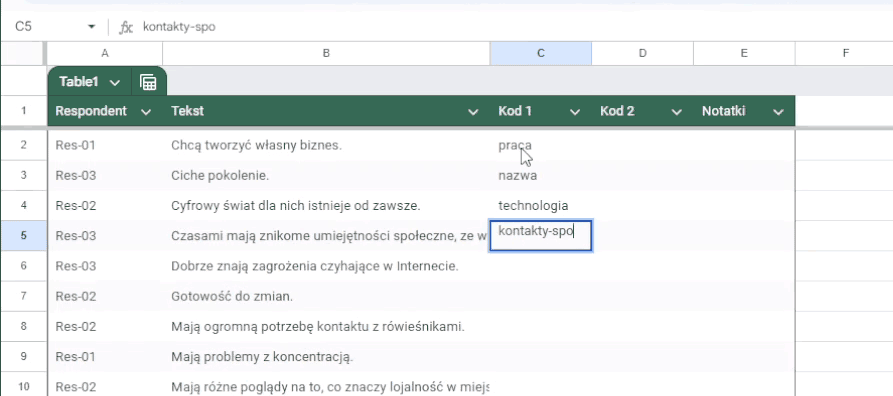Select row 8 header

tap(23, 326)
